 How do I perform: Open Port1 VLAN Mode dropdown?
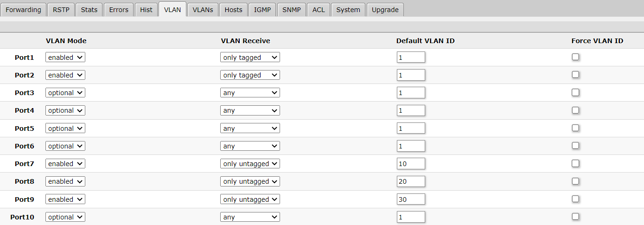tap(65, 58)
